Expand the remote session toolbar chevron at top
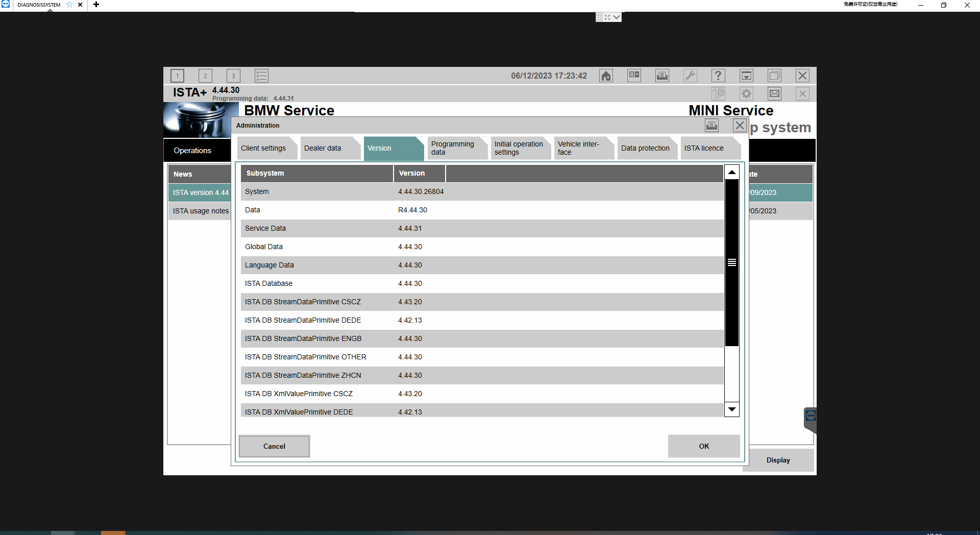Viewport: 980px width, 535px height. (617, 17)
